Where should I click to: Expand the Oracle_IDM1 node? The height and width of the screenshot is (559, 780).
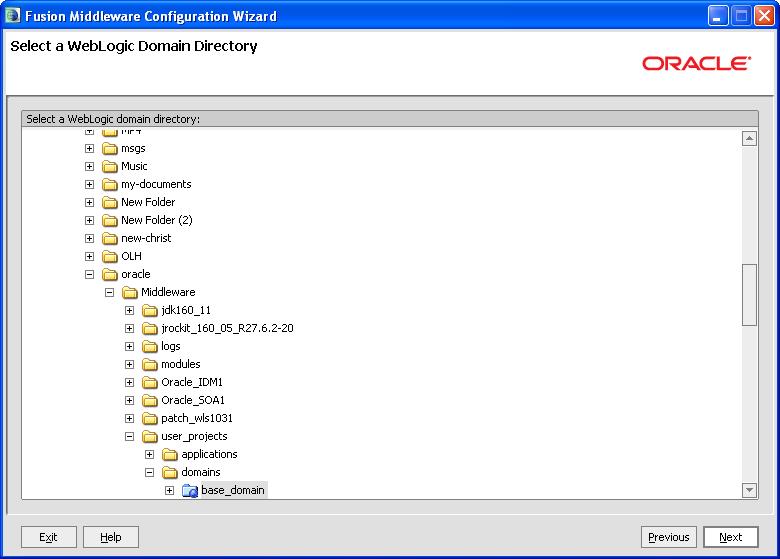(129, 382)
